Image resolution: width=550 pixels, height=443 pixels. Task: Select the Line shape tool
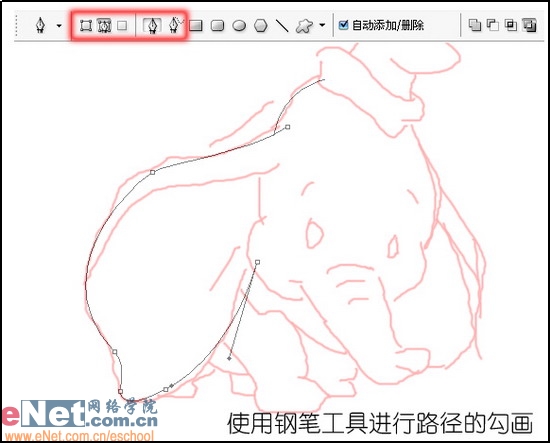[x=282, y=26]
